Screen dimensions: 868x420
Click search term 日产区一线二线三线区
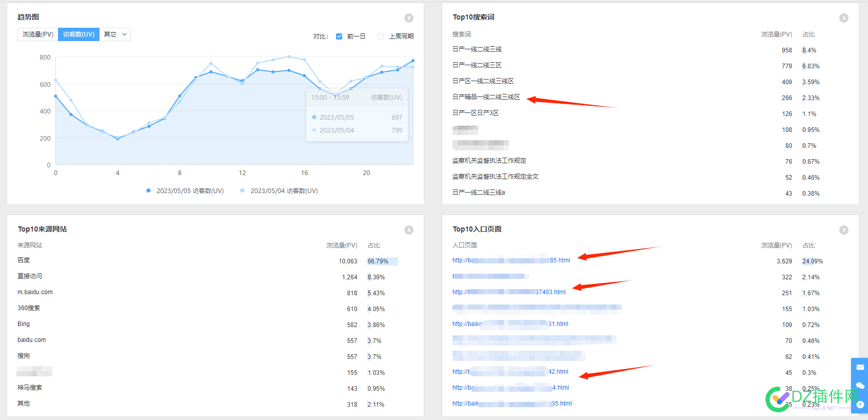(483, 81)
